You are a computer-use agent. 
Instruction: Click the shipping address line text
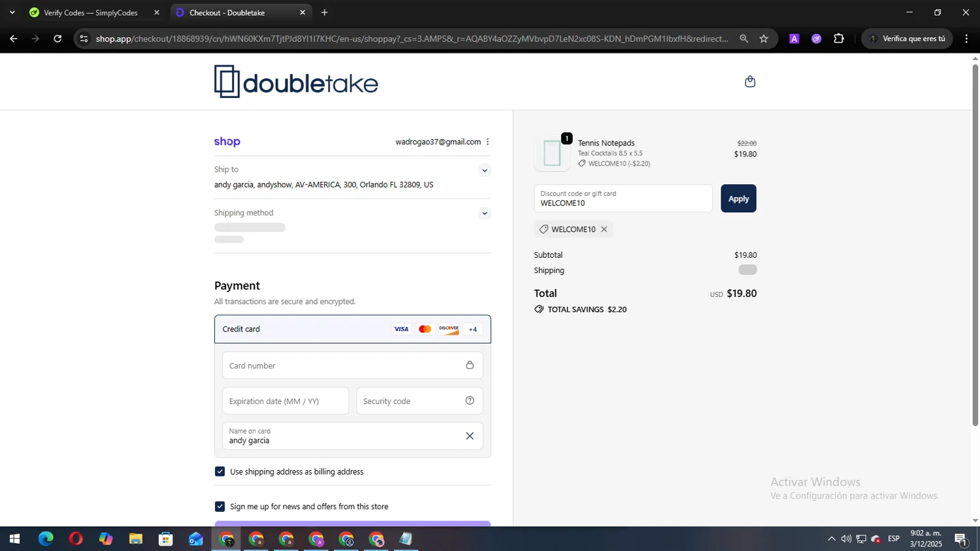coord(324,185)
